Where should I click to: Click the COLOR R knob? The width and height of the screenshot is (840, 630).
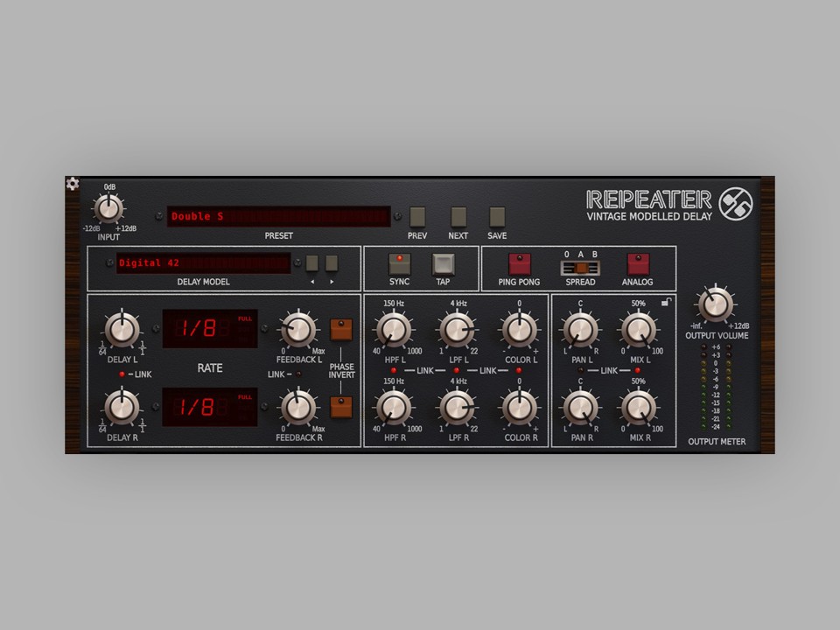[519, 407]
